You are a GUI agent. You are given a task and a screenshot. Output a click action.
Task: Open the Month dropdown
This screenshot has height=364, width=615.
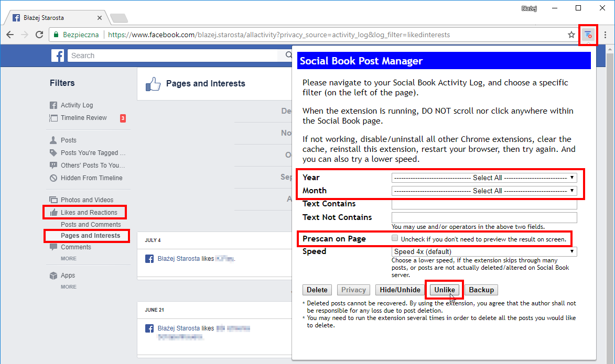[x=484, y=191]
